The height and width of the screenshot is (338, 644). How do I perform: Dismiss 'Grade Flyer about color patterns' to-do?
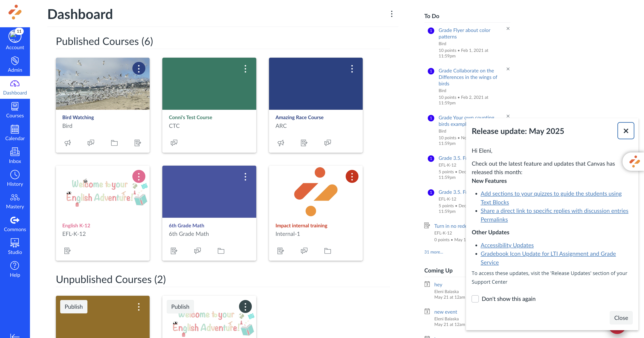coord(508,28)
